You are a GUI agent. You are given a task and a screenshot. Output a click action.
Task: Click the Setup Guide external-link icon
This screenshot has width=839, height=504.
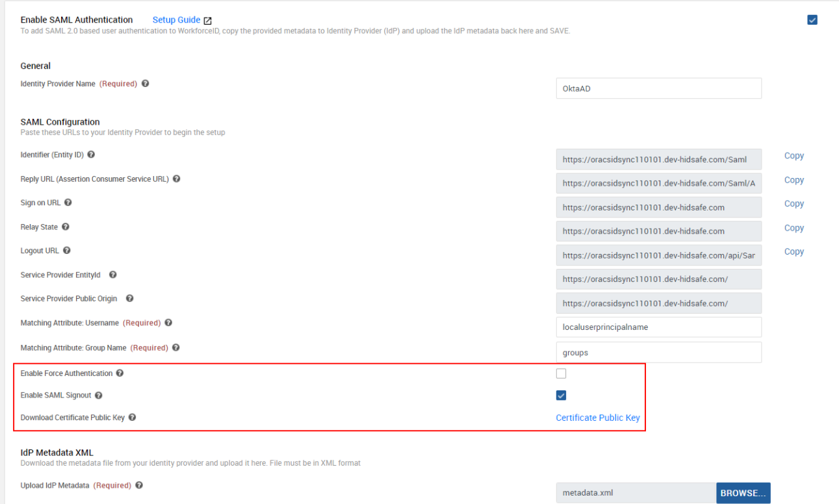[x=208, y=21]
